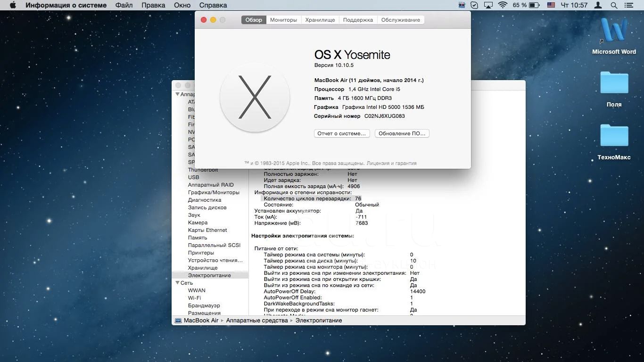
Task: Open the checkmark shield status icon
Action: click(x=475, y=5)
